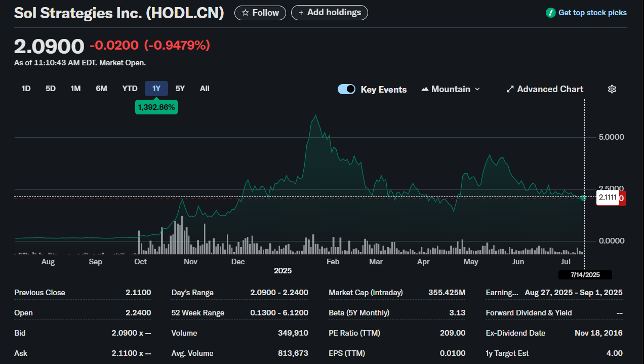Click the Sol Strategies Inc. title
This screenshot has height=364, width=644.
[x=119, y=13]
